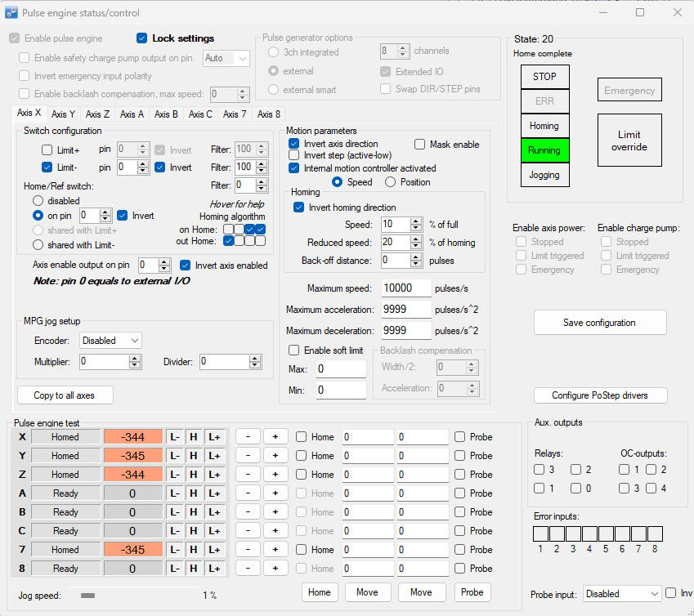The height and width of the screenshot is (616, 694).
Task: Click the soft limit Max field
Action: pyautogui.click(x=341, y=368)
